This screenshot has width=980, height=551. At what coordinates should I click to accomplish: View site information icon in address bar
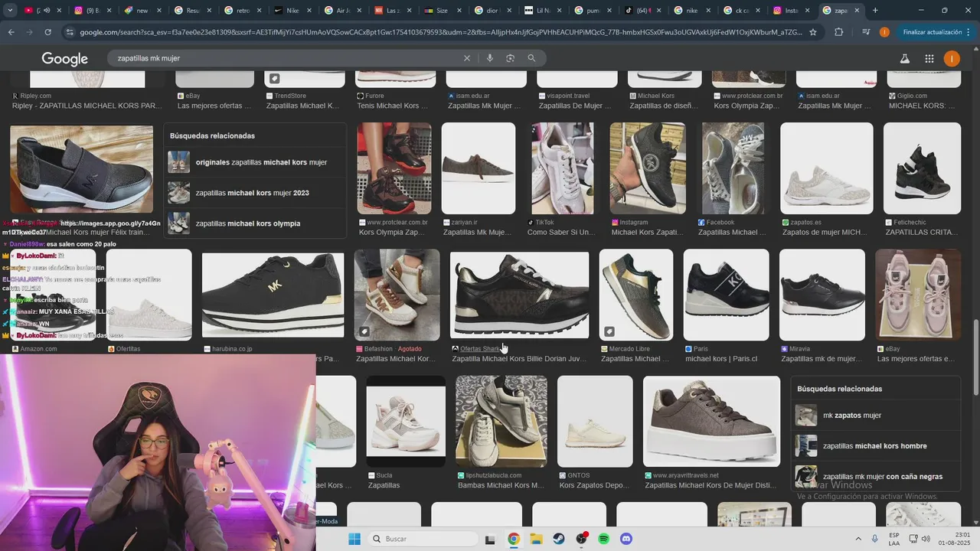point(70,32)
